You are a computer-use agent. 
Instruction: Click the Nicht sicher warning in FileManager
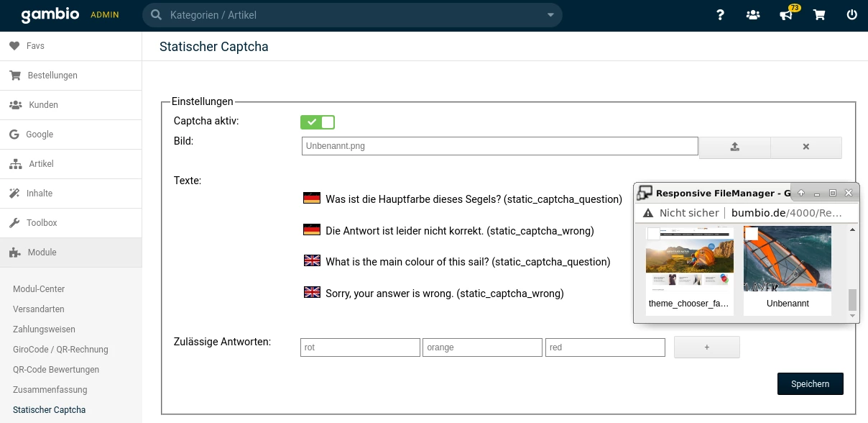(681, 213)
